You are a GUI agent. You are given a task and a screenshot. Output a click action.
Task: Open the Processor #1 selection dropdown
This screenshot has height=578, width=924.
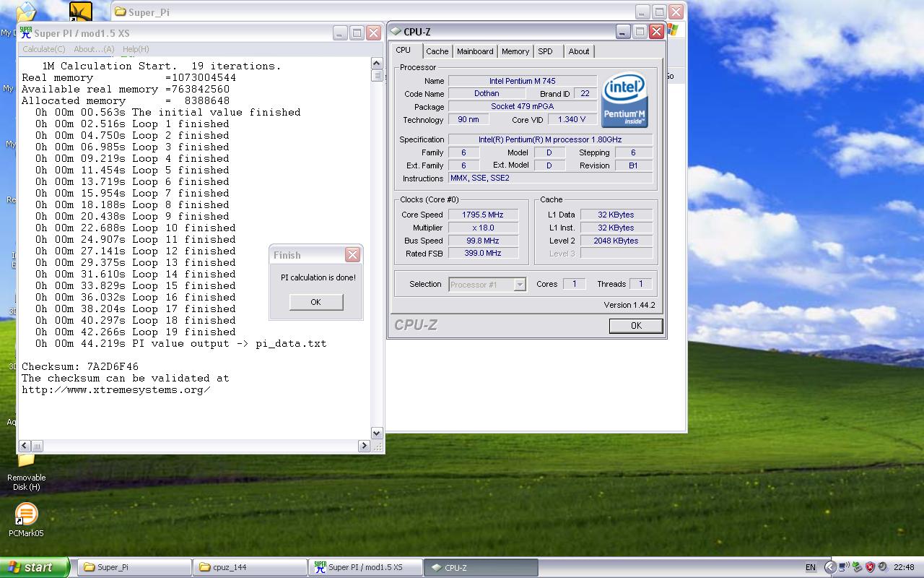[x=487, y=285]
